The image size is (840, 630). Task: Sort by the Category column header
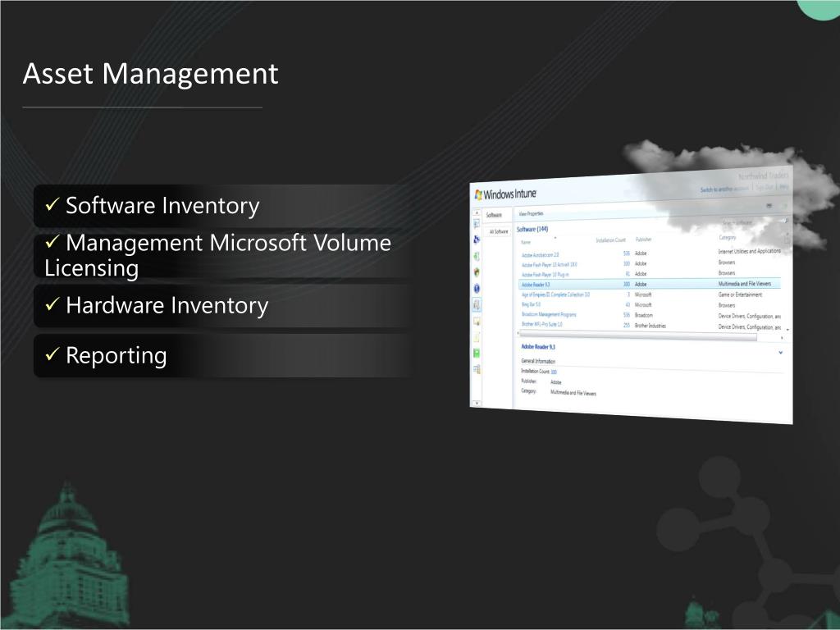point(727,237)
